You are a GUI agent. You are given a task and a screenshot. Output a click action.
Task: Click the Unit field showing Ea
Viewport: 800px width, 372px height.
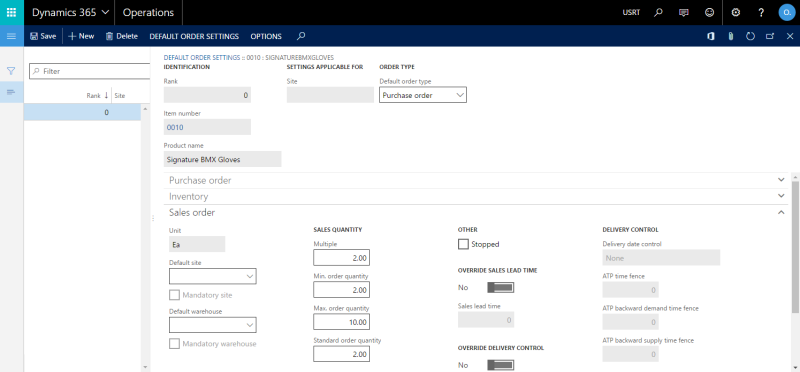click(x=197, y=244)
